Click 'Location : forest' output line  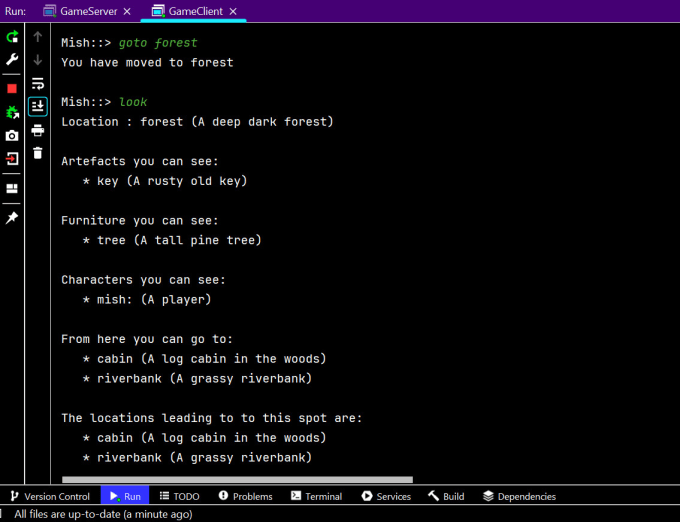(197, 122)
